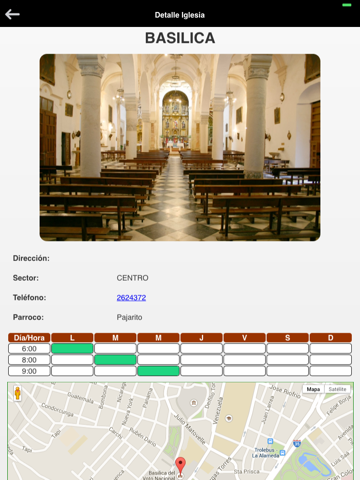Toggle the green Wednesday 9:00 slot
360x480 pixels.
point(158,371)
